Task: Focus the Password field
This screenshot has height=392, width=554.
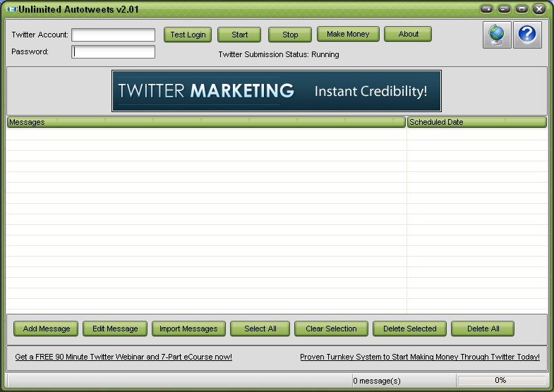Action: coord(113,52)
